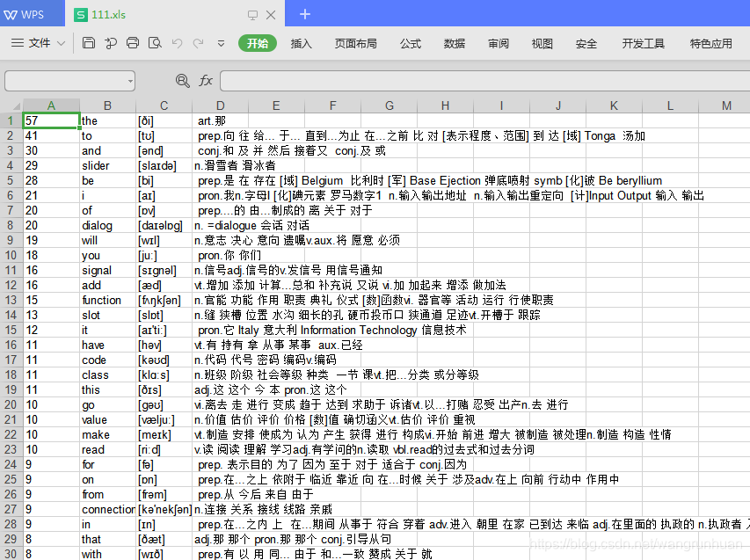750x560 pixels.
Task: Click cell with word 'slider'
Action: pos(107,165)
